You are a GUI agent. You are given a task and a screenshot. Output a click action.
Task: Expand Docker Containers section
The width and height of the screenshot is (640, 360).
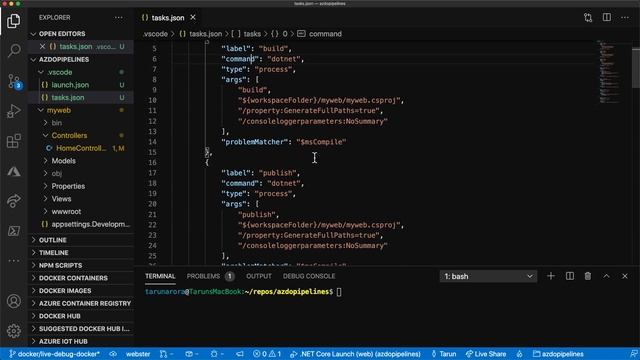81,278
